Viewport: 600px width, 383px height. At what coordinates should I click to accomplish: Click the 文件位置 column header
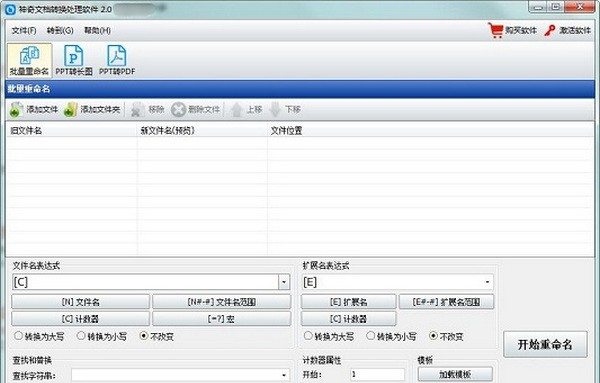coord(430,131)
